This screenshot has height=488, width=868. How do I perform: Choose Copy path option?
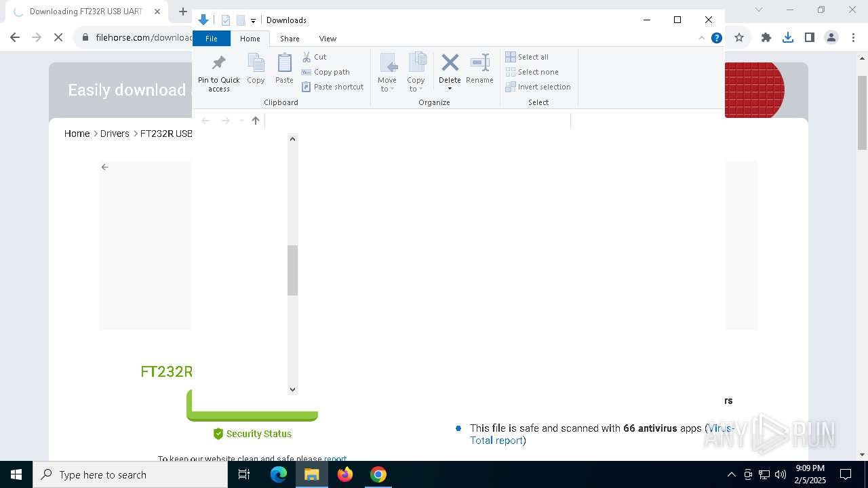325,72
